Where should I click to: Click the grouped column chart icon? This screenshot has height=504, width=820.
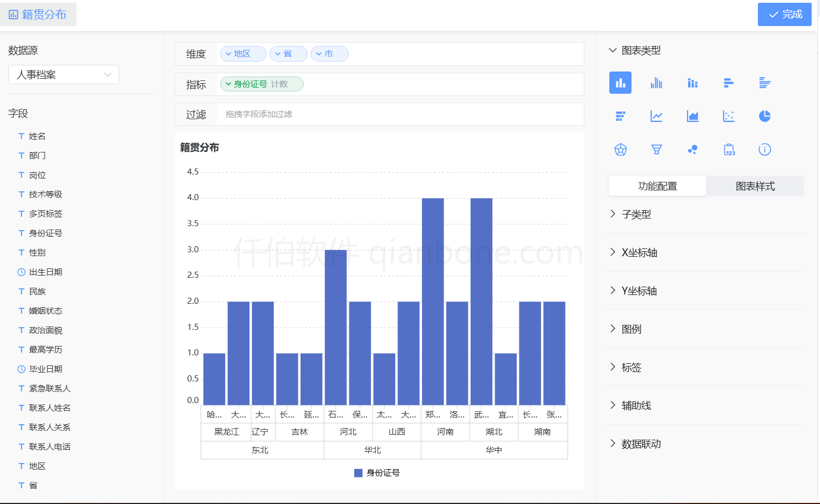point(656,82)
